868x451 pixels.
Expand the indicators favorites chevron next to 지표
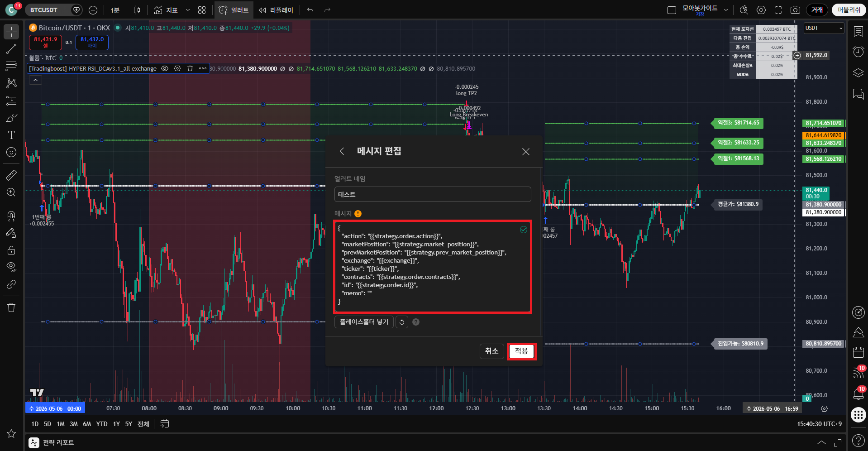coord(188,10)
